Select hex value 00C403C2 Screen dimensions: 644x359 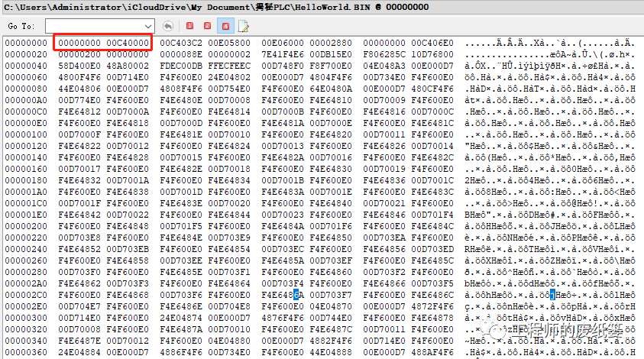181,43
